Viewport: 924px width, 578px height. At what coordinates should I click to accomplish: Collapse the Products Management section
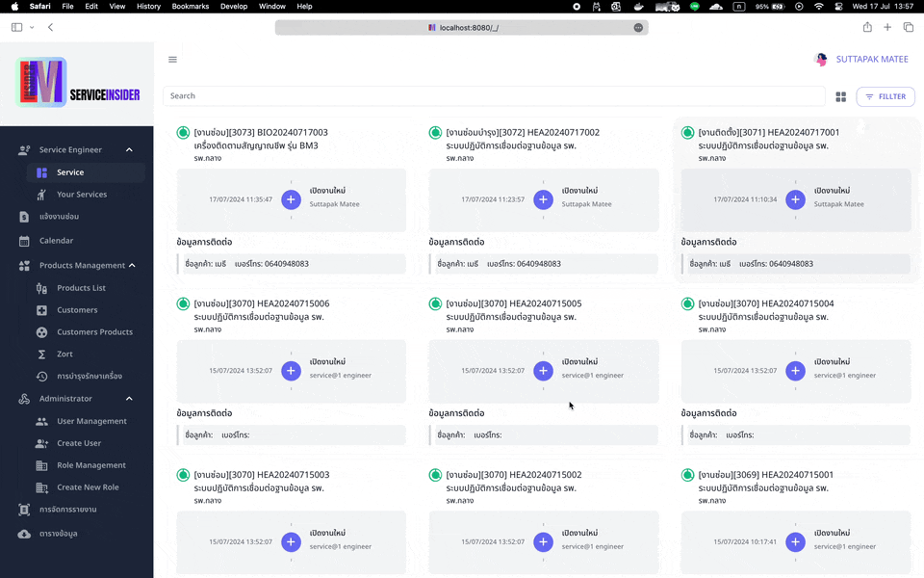click(133, 265)
